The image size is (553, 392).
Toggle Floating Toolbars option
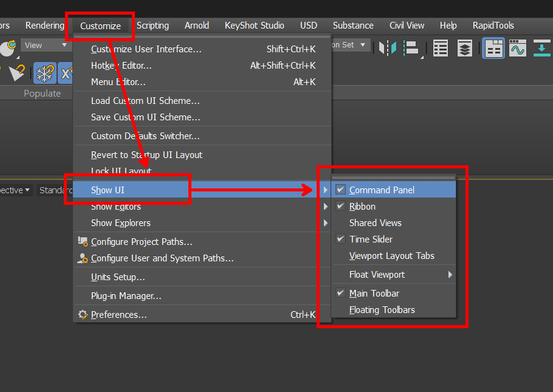394,310
